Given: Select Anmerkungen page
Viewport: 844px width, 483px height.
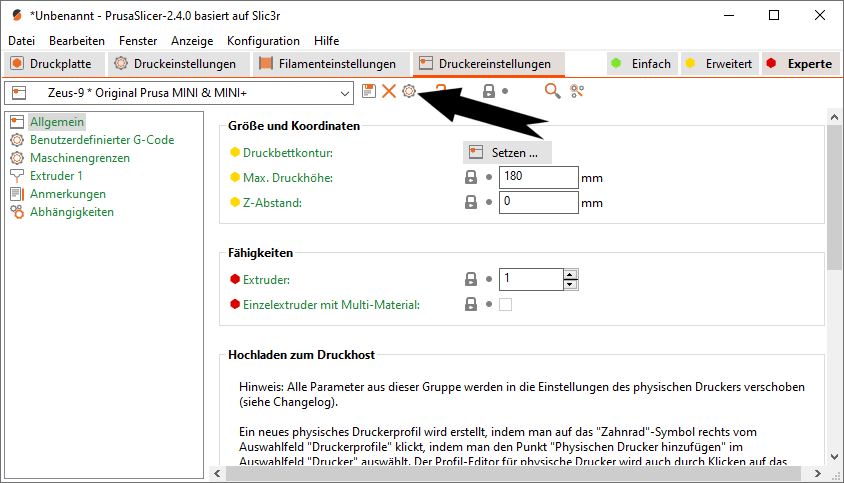Looking at the screenshot, I should coord(68,194).
